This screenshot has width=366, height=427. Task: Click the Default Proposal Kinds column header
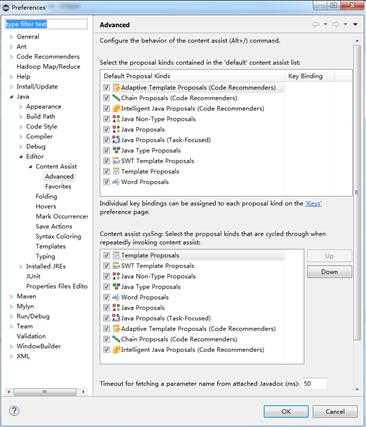coord(137,76)
